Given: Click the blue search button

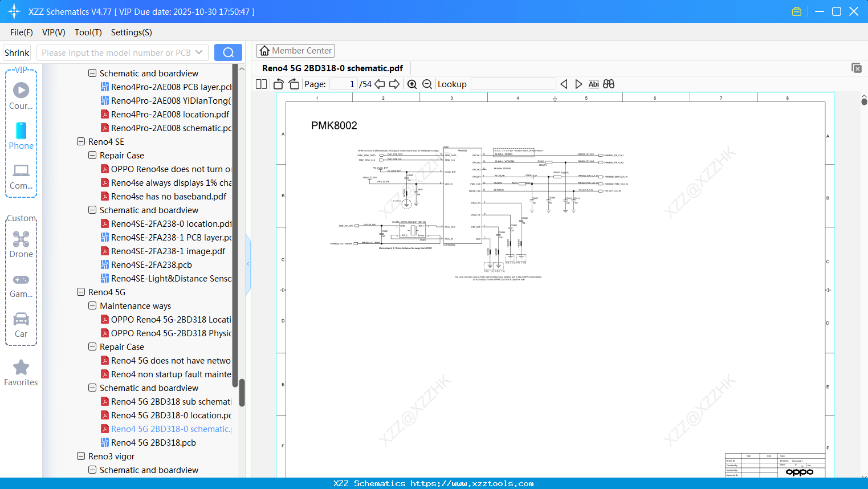Looking at the screenshot, I should (228, 52).
